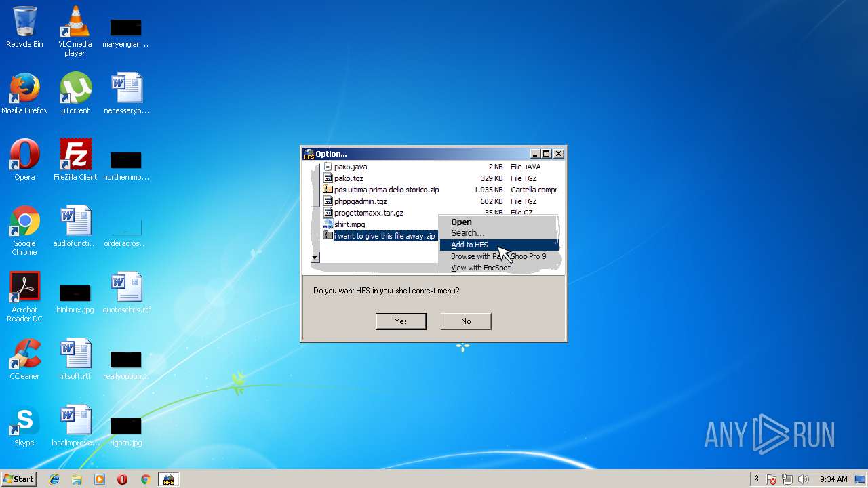The height and width of the screenshot is (488, 868).
Task: Minimize the Option dialog window
Action: 535,154
